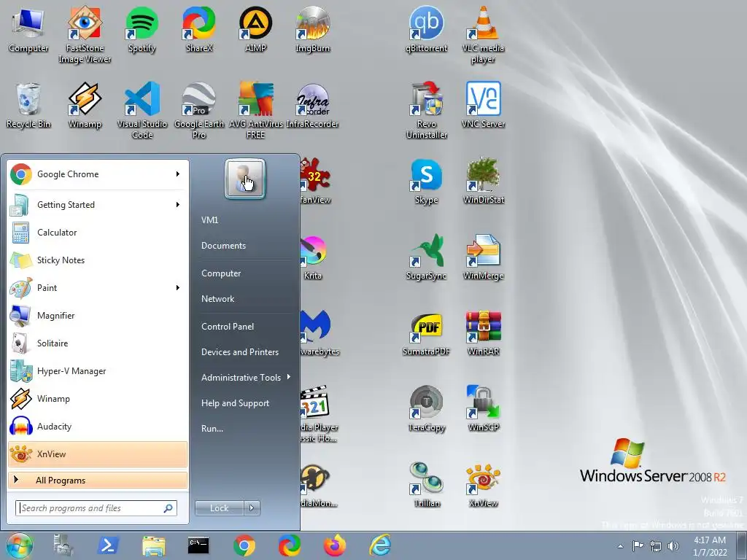Open WinDirStat desktop icon
Screen dimensions: 747x560
[483, 182]
